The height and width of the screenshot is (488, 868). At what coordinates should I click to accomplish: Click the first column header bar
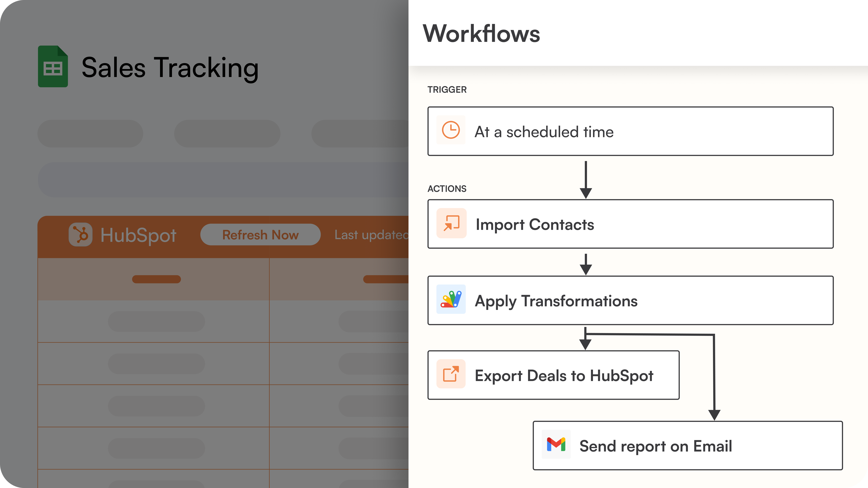click(x=156, y=279)
